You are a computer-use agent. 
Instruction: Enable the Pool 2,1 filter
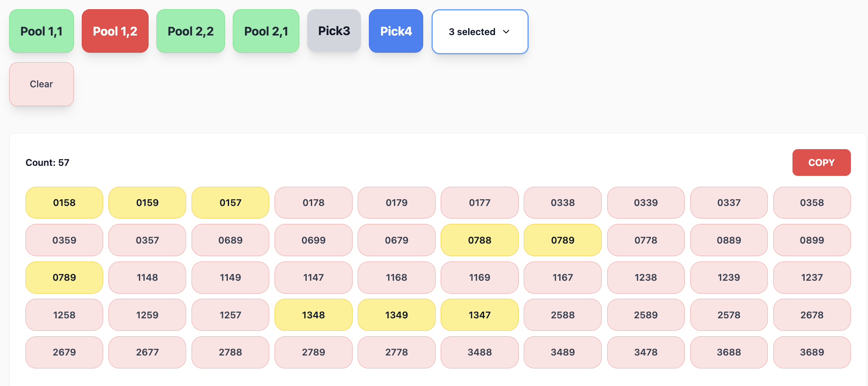coord(266,31)
